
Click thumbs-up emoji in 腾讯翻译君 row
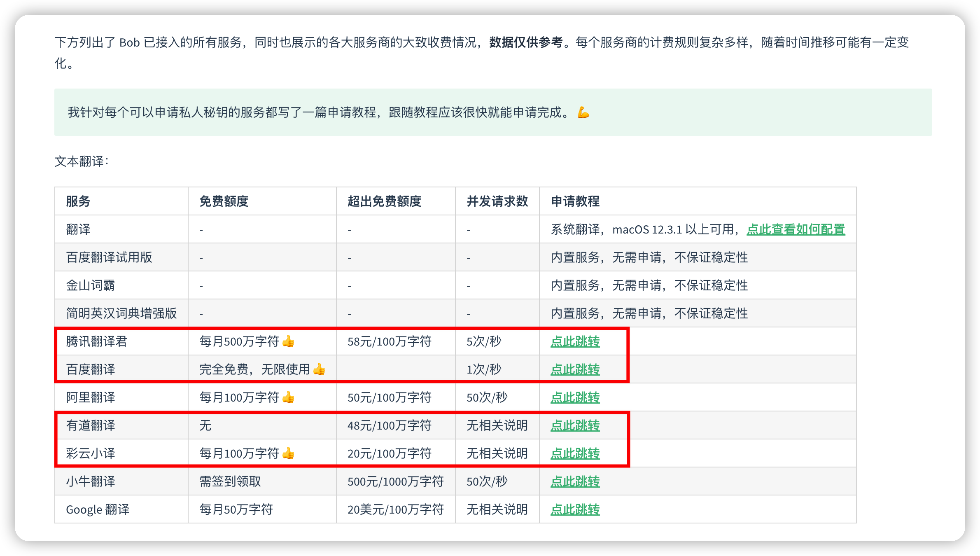[288, 341]
